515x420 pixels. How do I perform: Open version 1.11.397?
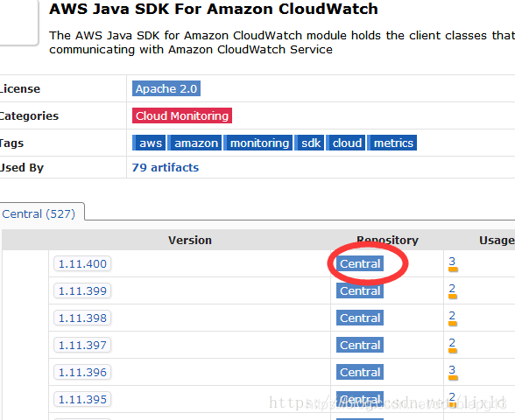(x=82, y=345)
